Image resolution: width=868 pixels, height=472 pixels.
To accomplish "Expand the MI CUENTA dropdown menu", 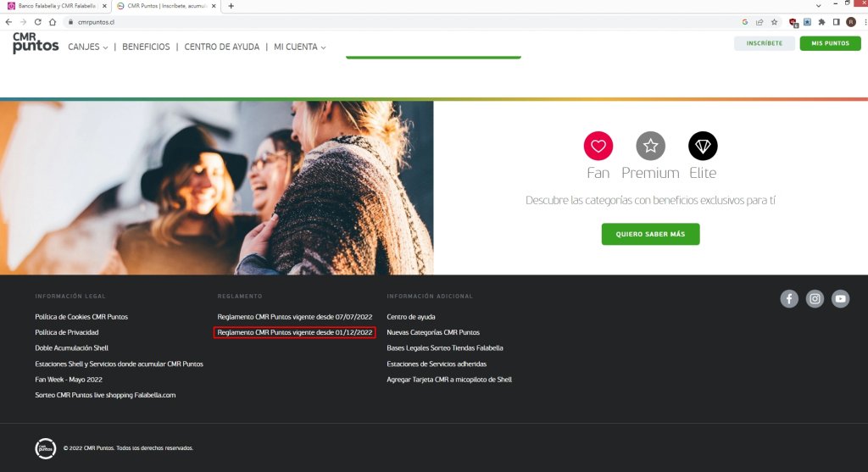I will (x=299, y=47).
